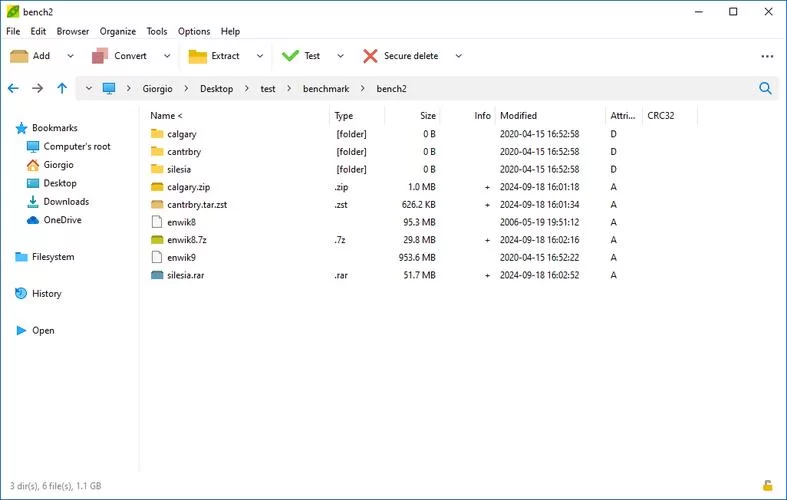The height and width of the screenshot is (500, 787).
Task: Expand chevron after Giorgio in breadcrumb
Action: [186, 88]
